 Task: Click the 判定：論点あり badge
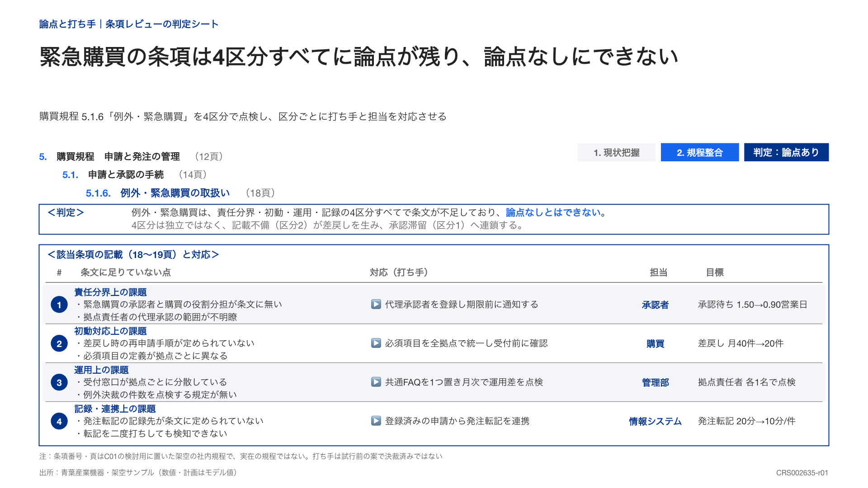tap(786, 152)
